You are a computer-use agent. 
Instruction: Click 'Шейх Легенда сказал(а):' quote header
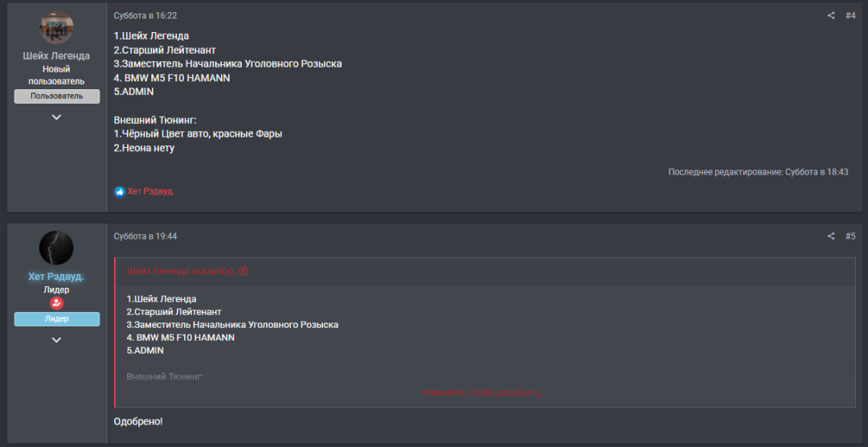tap(182, 272)
